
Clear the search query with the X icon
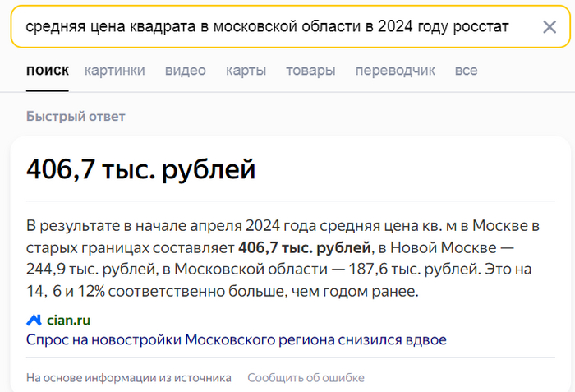[550, 27]
